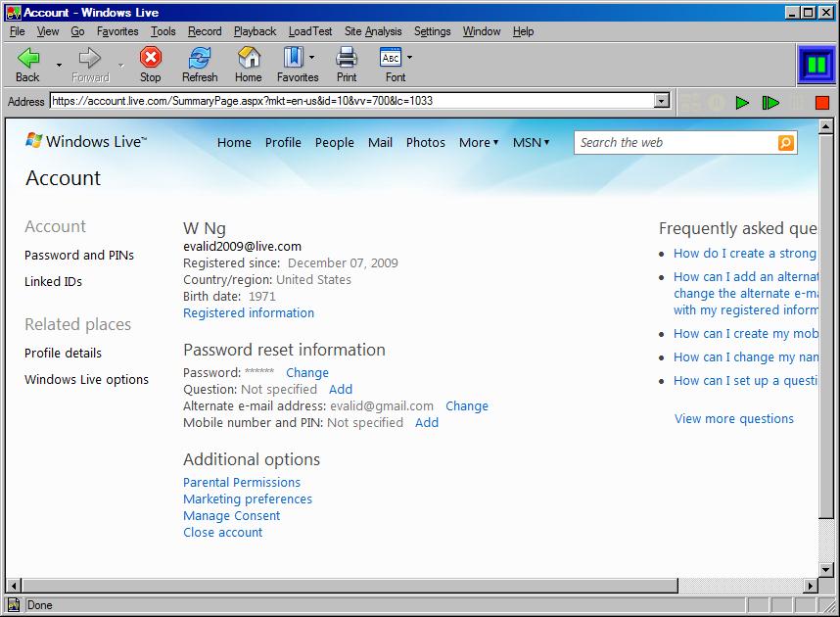This screenshot has width=840, height=617.
Task: Open the Go menu
Action: point(77,31)
